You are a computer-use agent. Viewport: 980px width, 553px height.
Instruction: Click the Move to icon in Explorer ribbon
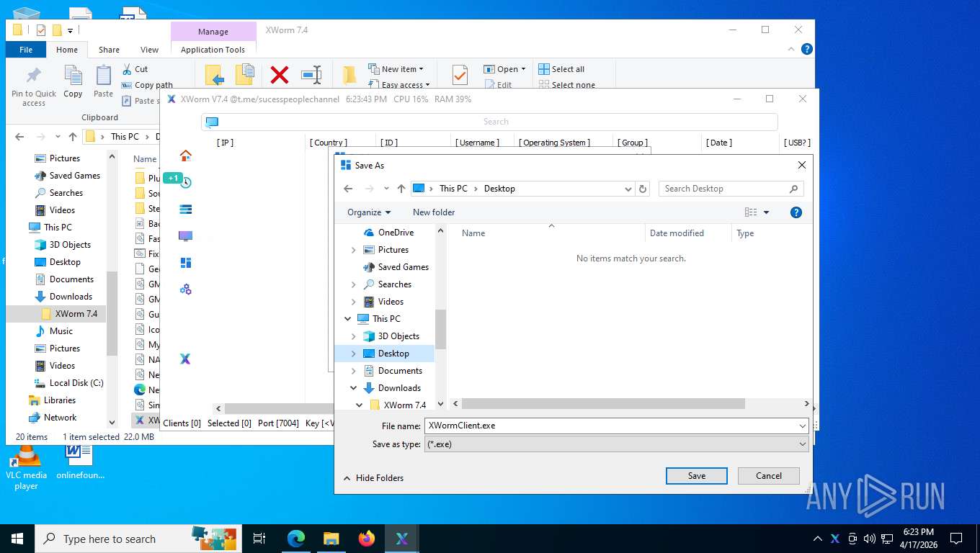[x=214, y=75]
